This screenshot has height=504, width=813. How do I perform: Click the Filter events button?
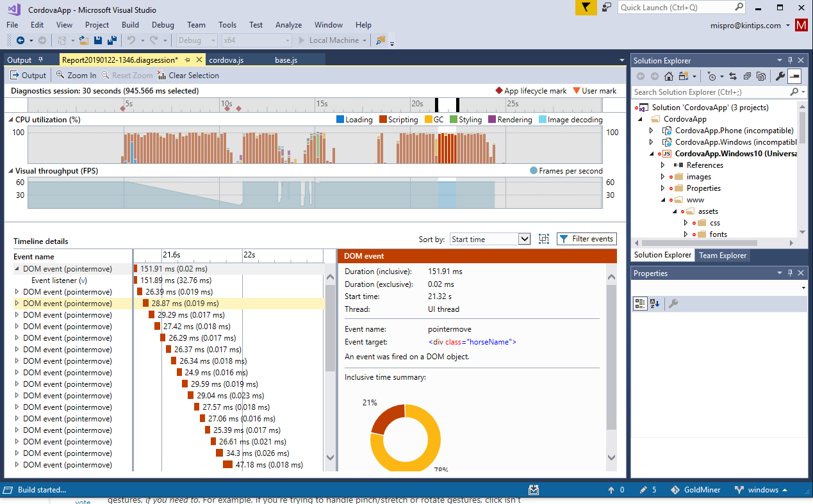(586, 239)
